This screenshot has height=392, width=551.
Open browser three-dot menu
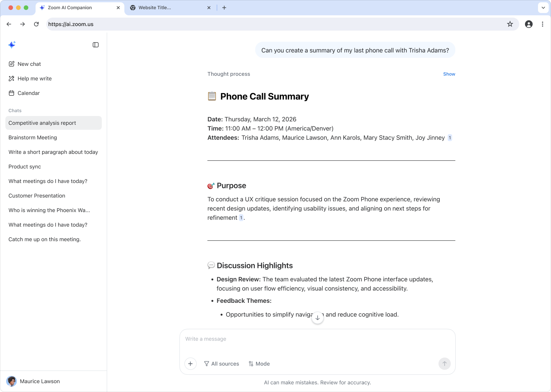click(x=543, y=24)
